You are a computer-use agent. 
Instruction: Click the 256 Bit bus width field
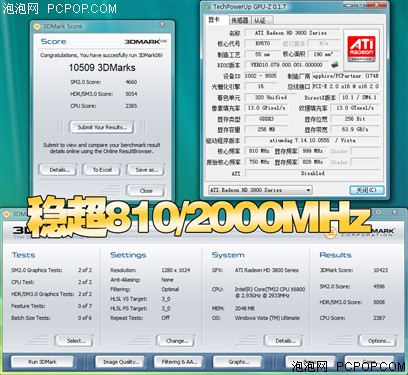coord(355,119)
